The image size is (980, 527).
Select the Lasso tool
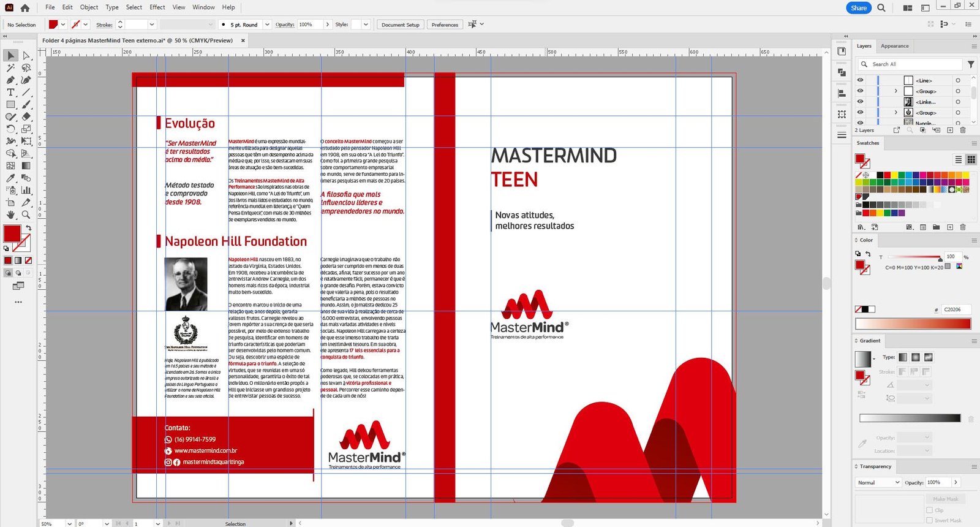[26, 67]
